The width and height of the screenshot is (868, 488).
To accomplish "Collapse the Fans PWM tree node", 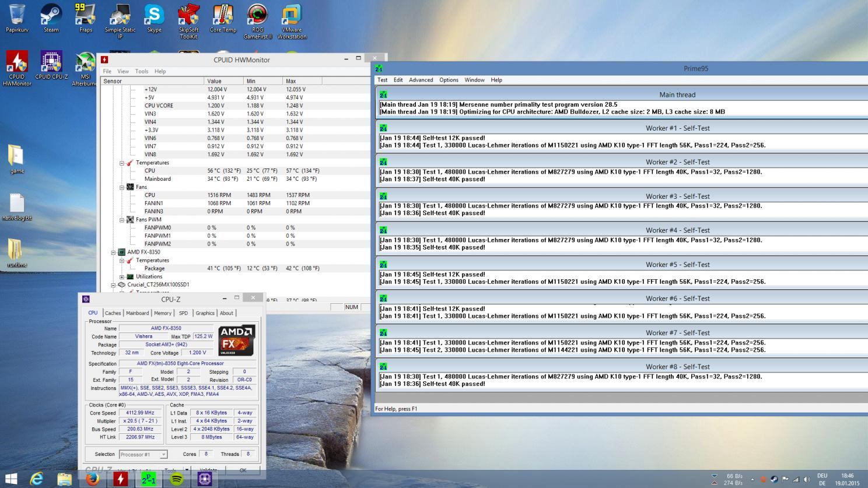I will click(122, 220).
